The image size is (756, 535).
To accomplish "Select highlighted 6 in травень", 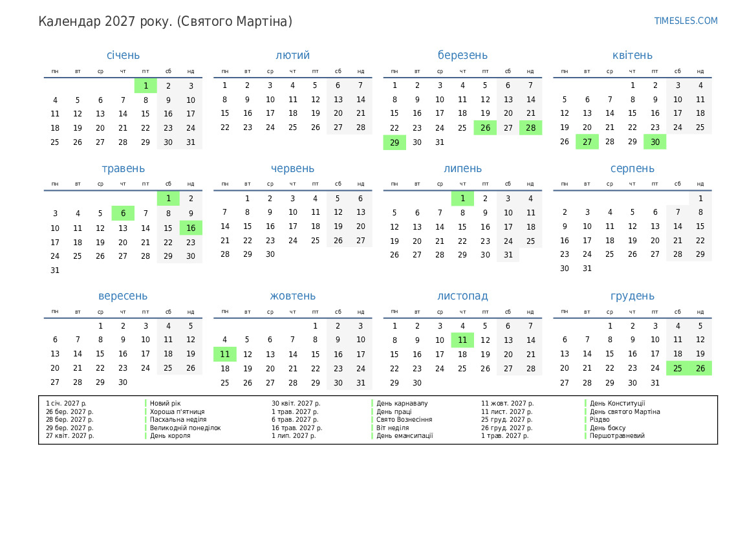I will pyautogui.click(x=123, y=213).
